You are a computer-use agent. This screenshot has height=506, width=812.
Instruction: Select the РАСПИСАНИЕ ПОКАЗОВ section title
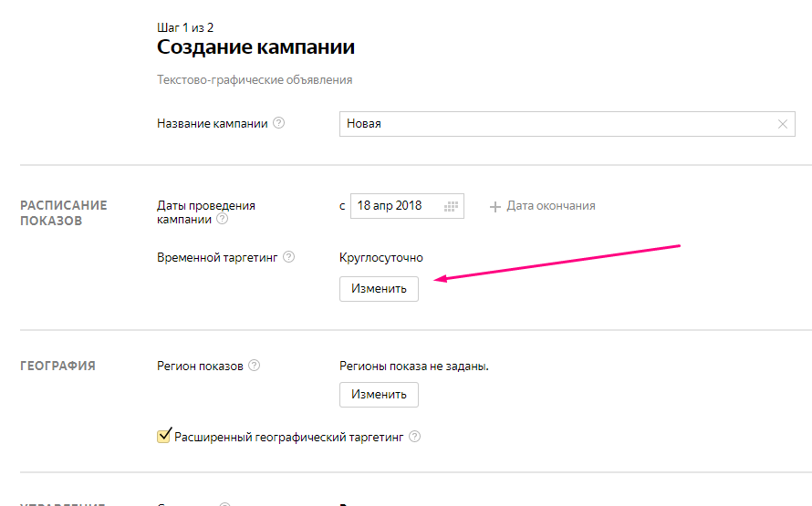[63, 212]
